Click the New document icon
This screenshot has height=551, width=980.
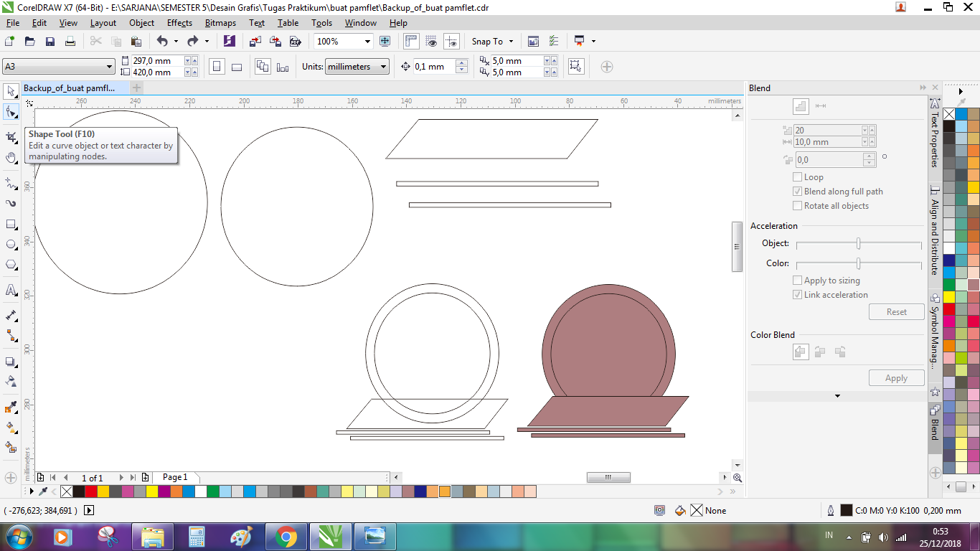click(10, 41)
